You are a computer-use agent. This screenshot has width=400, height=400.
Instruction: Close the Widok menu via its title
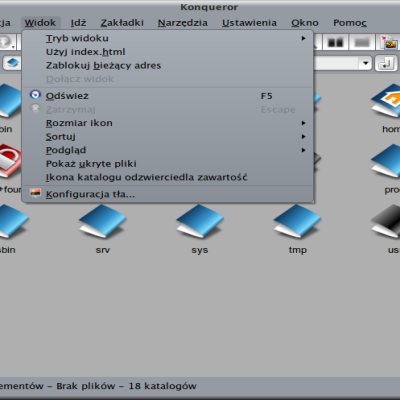(x=40, y=23)
